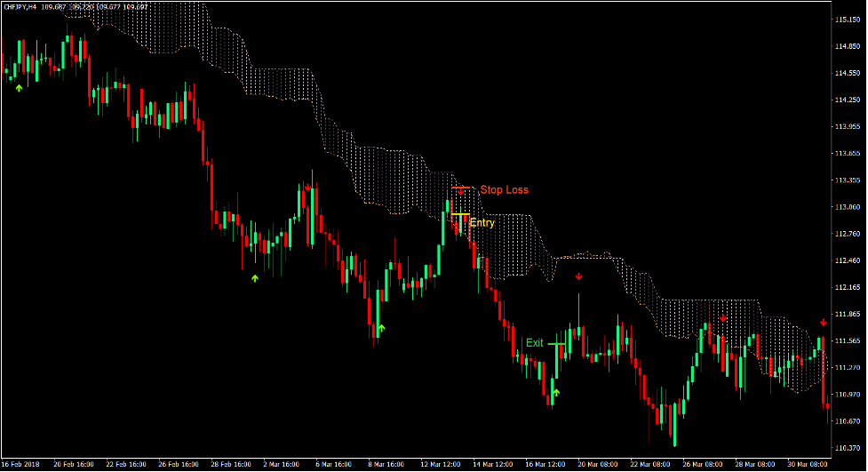
Task: Click the green up arrow below Exit
Action: [x=556, y=392]
